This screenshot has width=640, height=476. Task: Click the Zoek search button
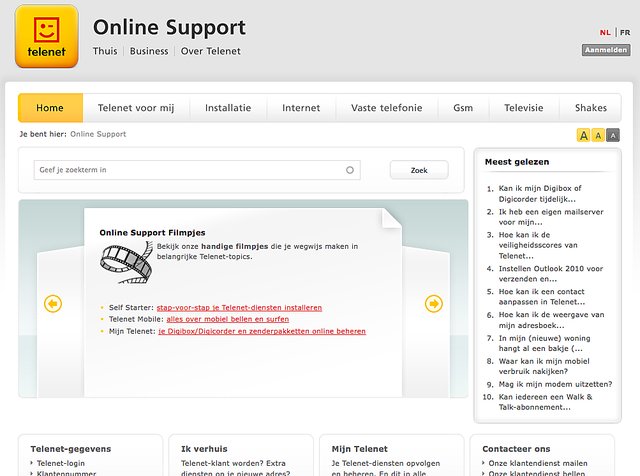419,170
